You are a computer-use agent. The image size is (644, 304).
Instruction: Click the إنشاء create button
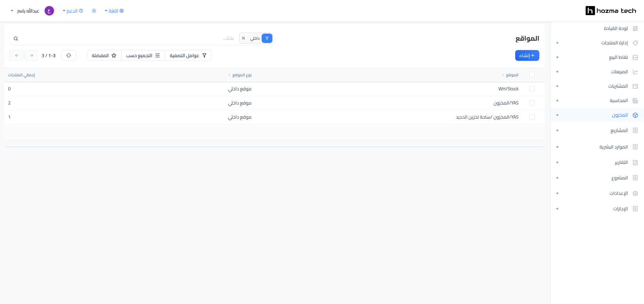pos(527,55)
